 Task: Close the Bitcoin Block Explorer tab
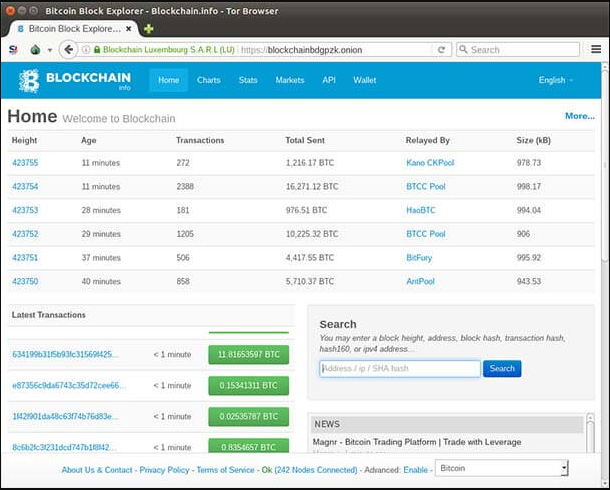[x=128, y=29]
